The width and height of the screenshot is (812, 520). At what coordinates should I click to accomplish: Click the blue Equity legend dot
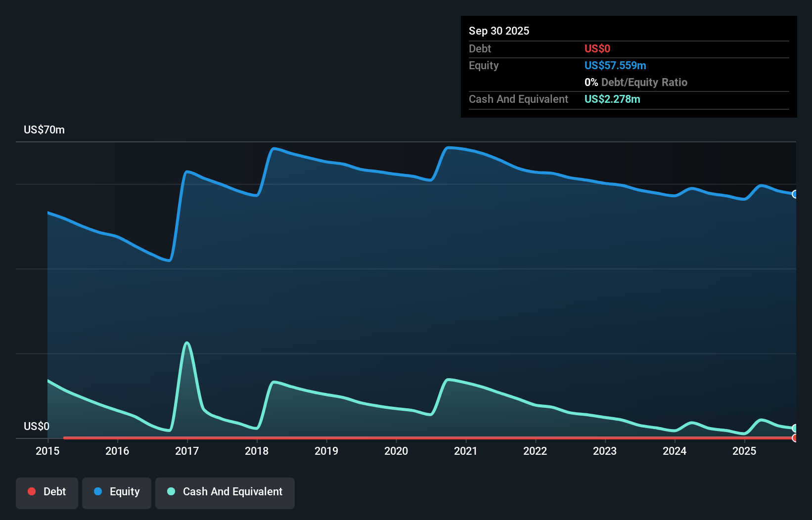coord(98,492)
